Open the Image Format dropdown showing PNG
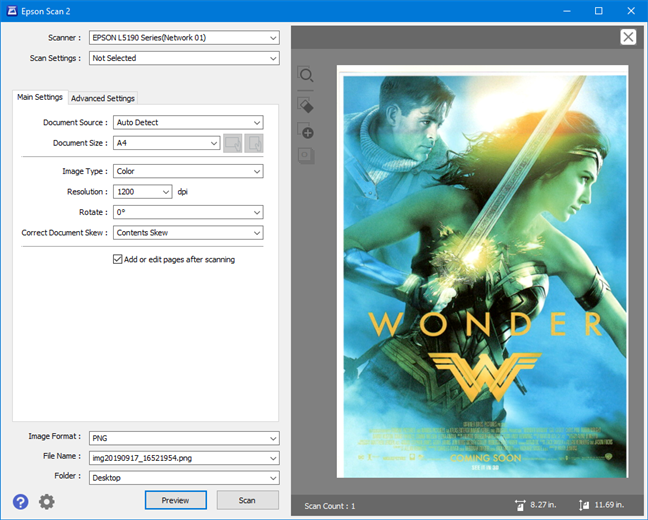Viewport: 648px width, 520px height. [x=184, y=438]
